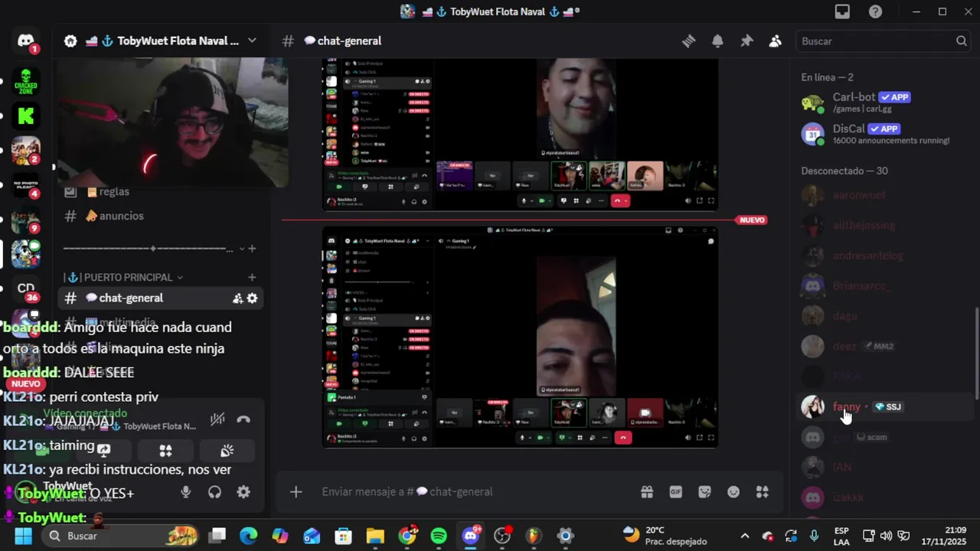This screenshot has height=551, width=980.
Task: Deafen with headphones icon in user panel
Action: pos(214,492)
